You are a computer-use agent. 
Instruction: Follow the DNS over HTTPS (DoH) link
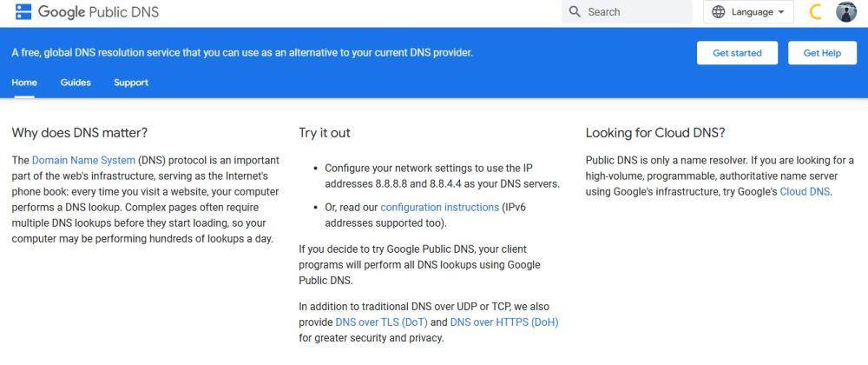(x=504, y=322)
